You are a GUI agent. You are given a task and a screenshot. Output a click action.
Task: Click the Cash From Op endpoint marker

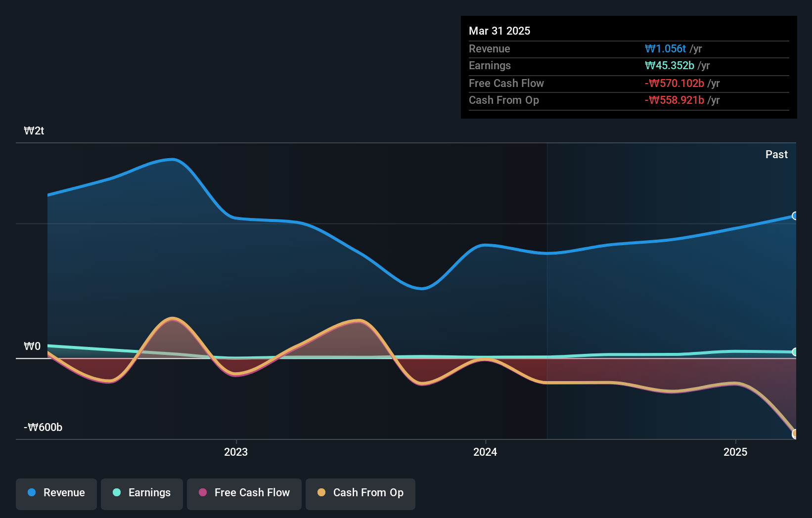[795, 434]
